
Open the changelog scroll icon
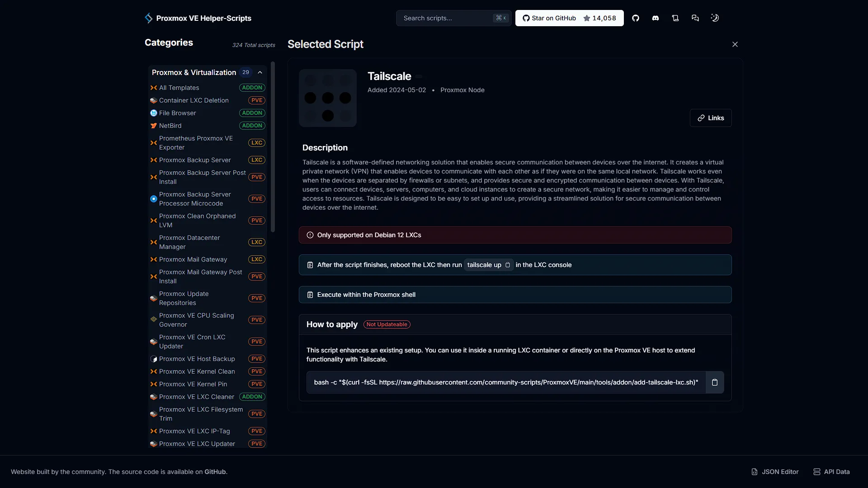675,18
